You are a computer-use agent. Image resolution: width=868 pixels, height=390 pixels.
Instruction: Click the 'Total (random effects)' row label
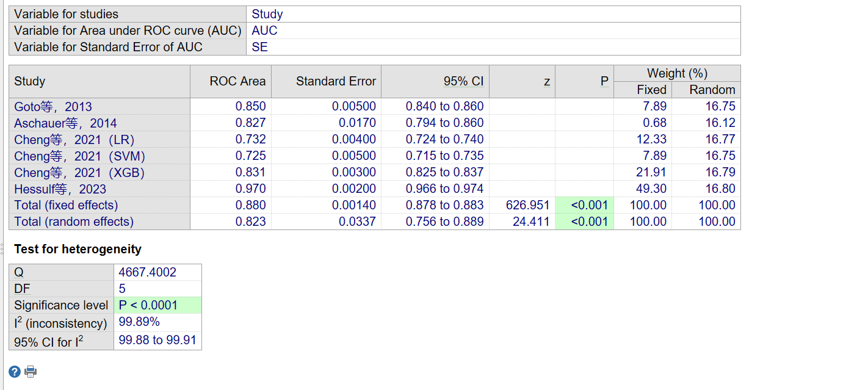[x=73, y=222]
